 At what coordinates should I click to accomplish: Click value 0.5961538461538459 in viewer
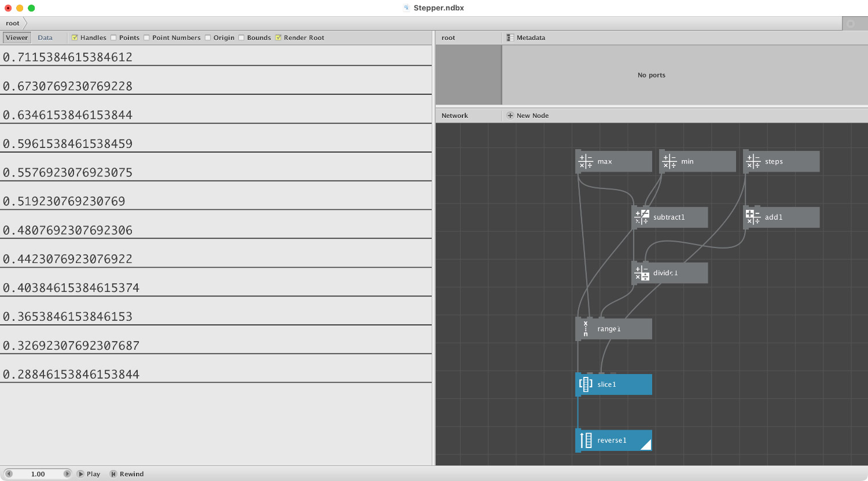[x=68, y=144]
